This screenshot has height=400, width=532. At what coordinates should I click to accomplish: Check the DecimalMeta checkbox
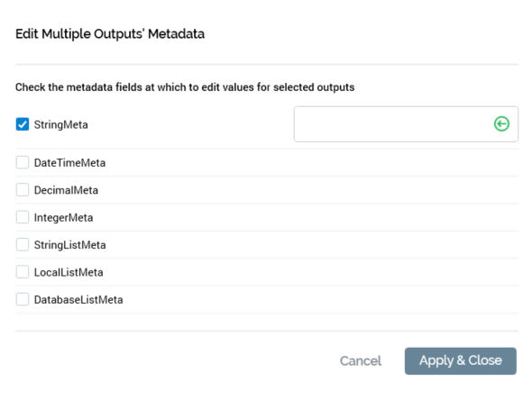click(x=23, y=190)
